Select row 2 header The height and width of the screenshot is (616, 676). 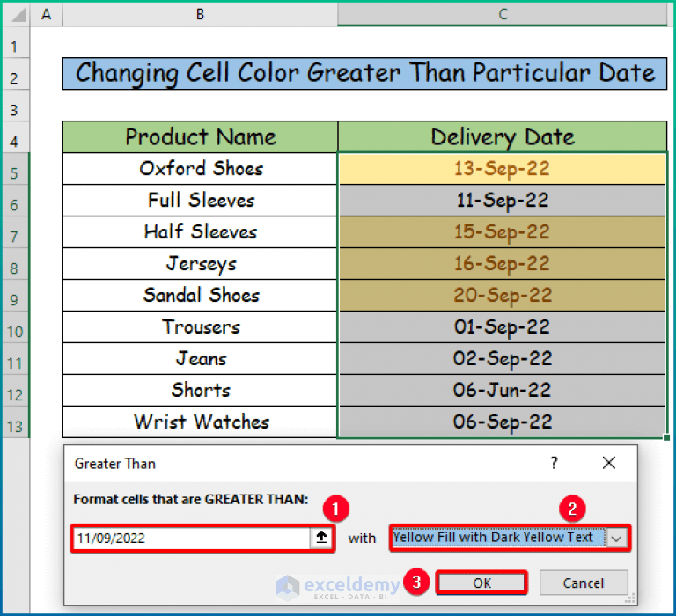click(x=16, y=74)
